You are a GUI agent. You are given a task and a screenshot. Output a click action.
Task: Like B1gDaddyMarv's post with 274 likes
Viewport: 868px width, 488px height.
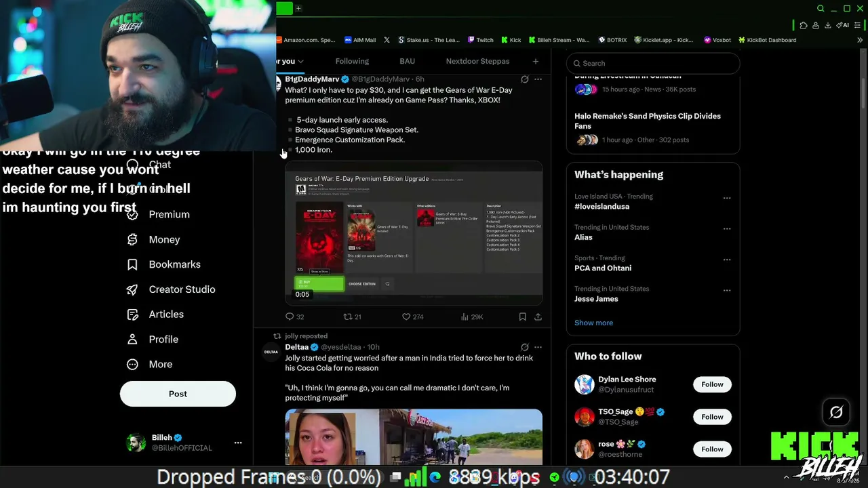pos(412,317)
